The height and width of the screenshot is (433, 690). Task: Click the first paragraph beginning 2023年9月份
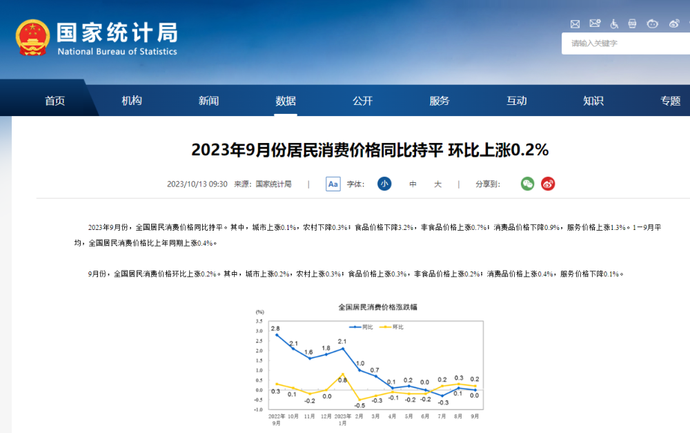tap(368, 235)
